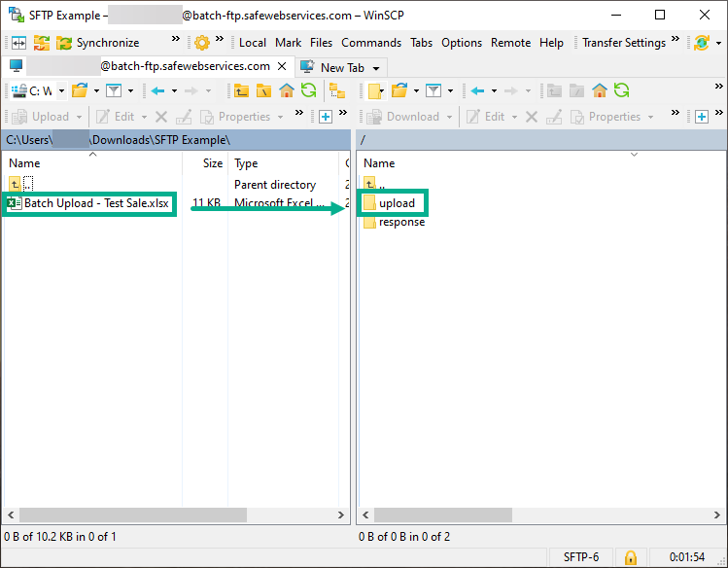Go to local parent directory icon

pos(241,90)
